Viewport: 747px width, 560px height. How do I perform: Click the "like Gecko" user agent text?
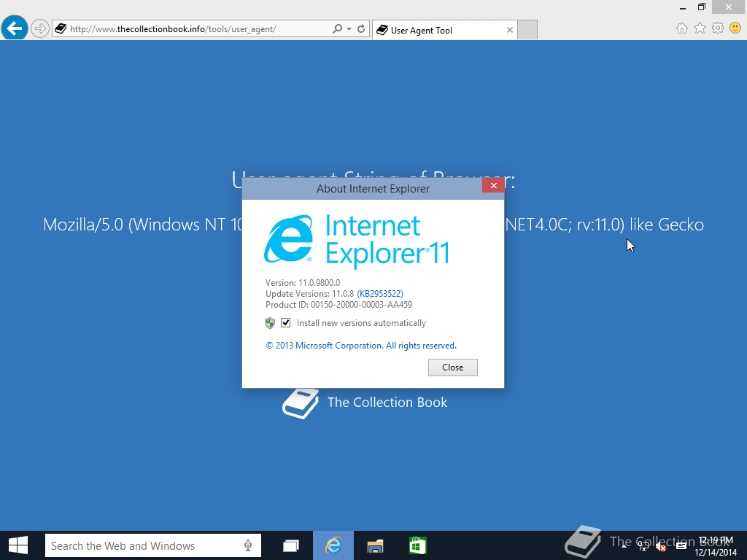click(667, 225)
